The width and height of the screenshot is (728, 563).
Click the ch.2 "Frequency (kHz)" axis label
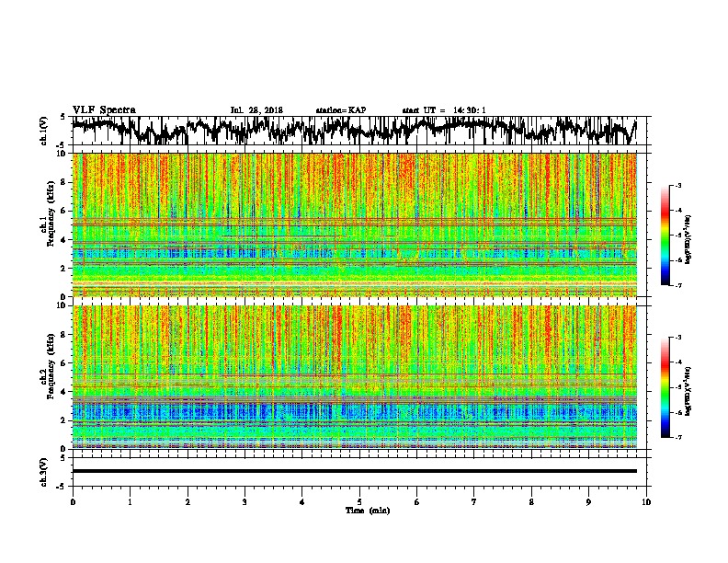tap(51, 366)
